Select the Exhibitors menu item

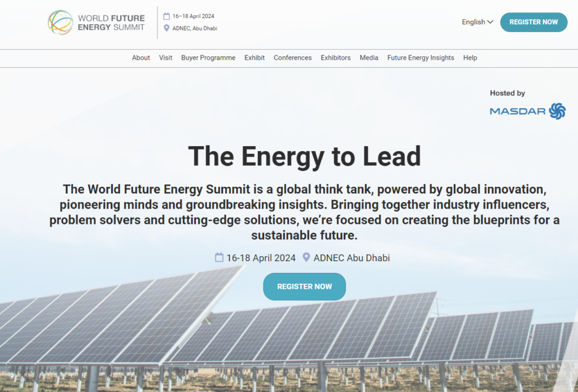[335, 58]
